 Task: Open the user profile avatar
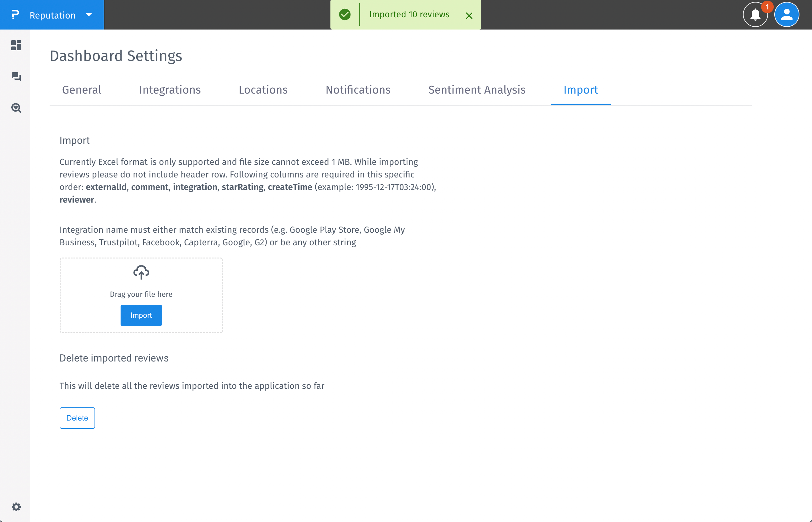coord(787,15)
